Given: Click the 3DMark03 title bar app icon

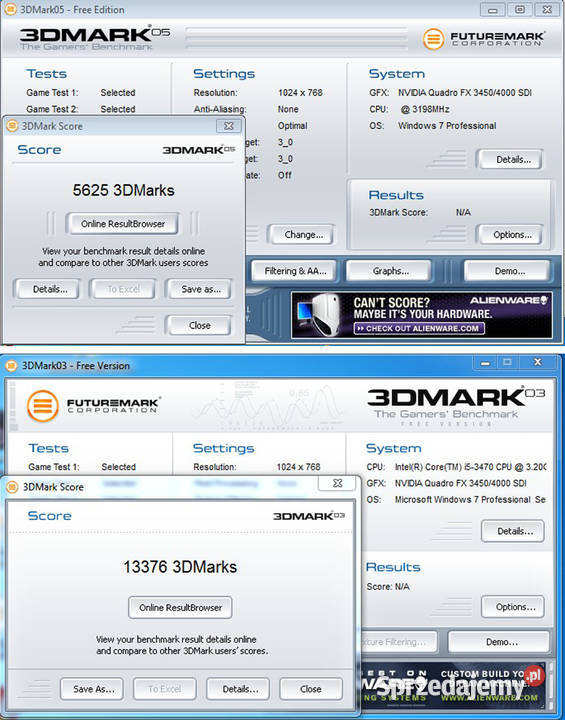Looking at the screenshot, I should click(x=11, y=366).
